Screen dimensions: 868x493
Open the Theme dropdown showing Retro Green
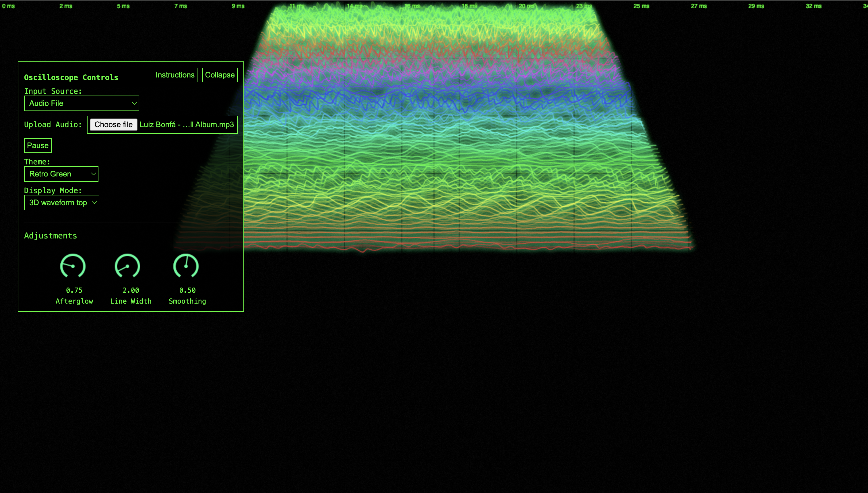pyautogui.click(x=61, y=174)
